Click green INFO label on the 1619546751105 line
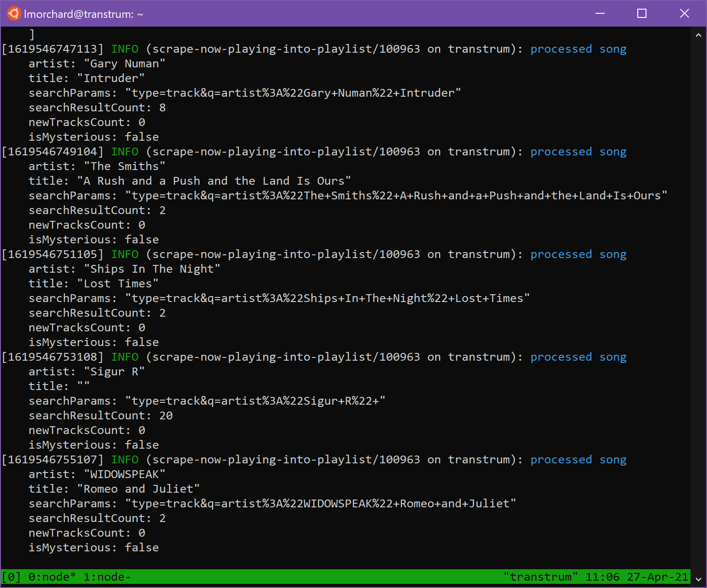The height and width of the screenshot is (588, 707). point(125,254)
